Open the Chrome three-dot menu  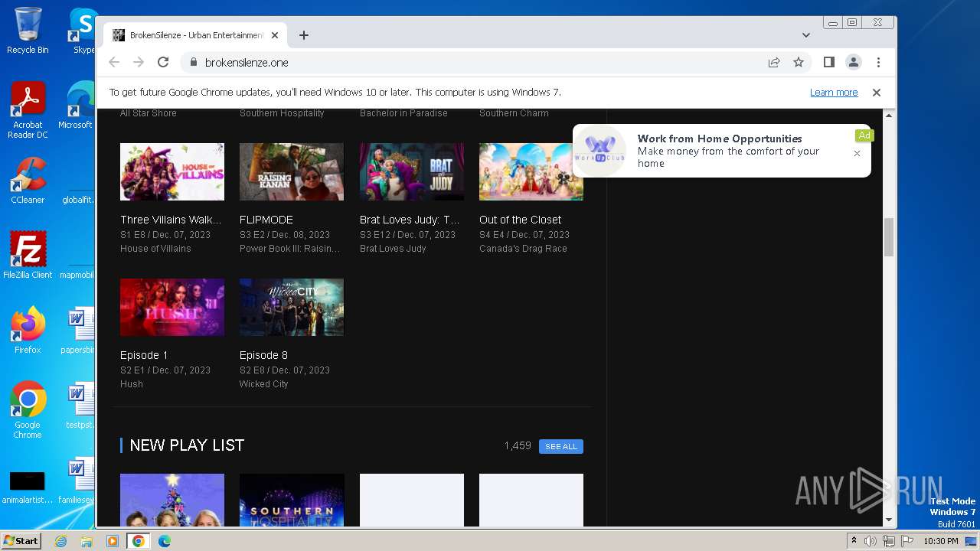click(878, 62)
